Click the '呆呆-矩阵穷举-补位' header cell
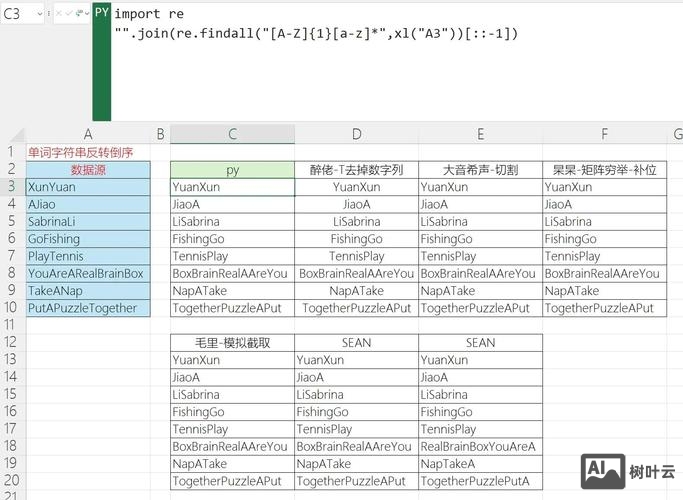 605,169
